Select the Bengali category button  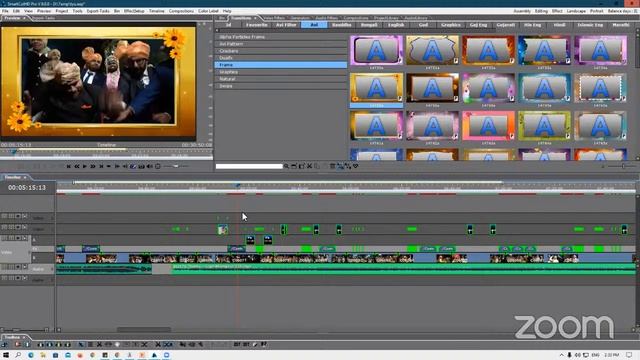pyautogui.click(x=369, y=25)
